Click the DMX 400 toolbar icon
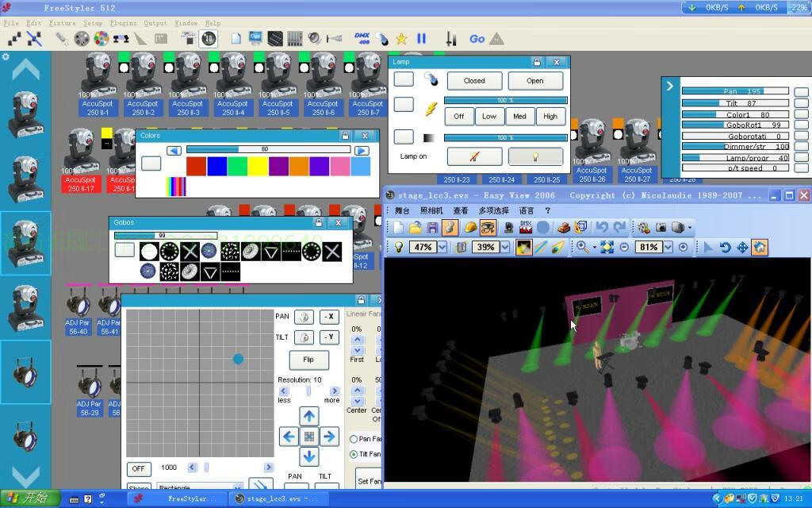This screenshot has height=508, width=812. (x=362, y=38)
